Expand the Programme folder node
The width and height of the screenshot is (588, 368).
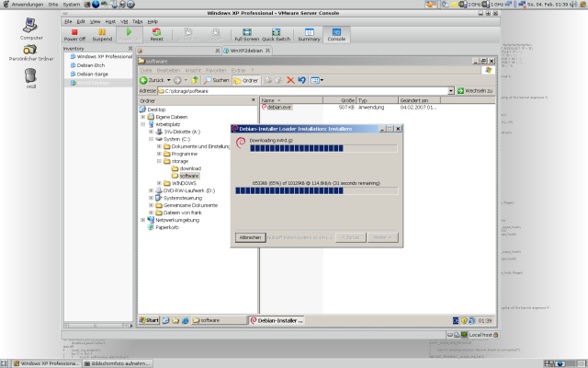pyautogui.click(x=159, y=154)
